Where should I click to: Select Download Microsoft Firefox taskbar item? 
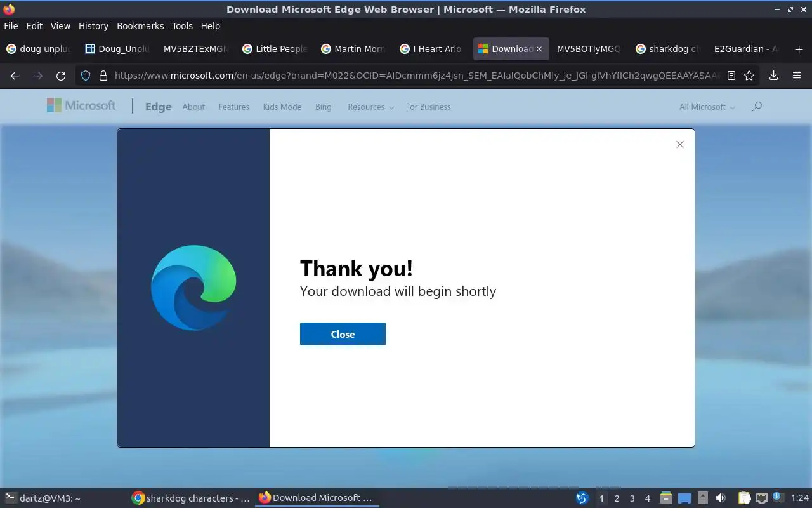317,498
